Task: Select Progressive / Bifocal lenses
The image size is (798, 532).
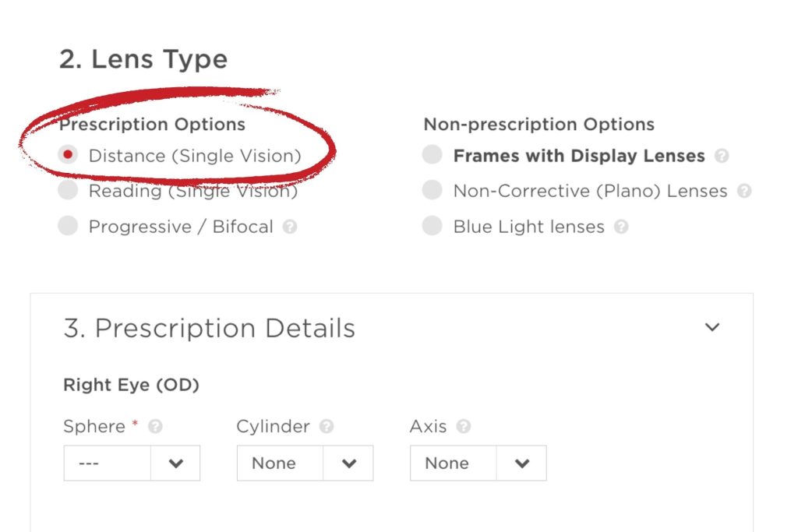Action: pos(69,227)
